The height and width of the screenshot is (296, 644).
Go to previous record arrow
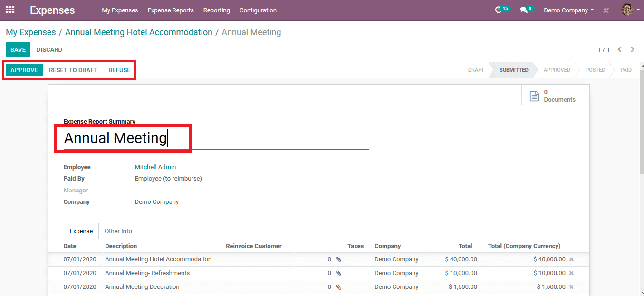tap(620, 49)
